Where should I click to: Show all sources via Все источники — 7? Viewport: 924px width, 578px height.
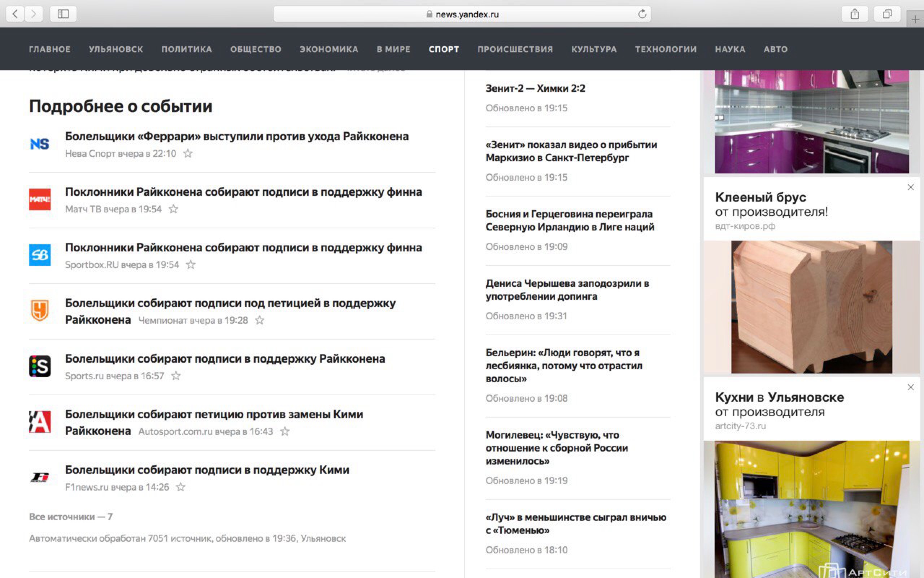point(71,517)
